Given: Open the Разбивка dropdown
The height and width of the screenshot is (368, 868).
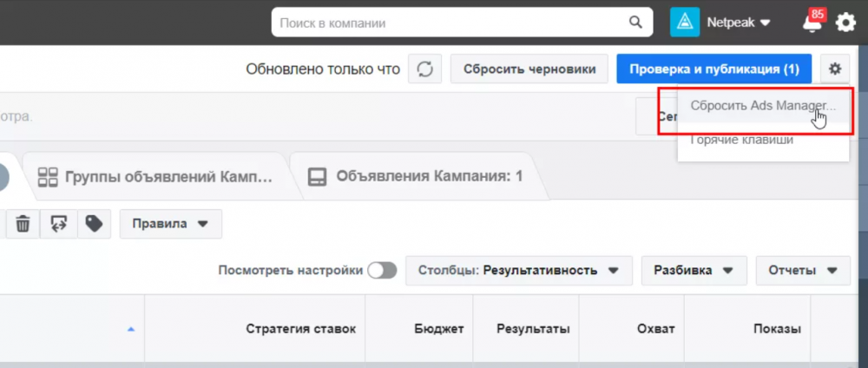Looking at the screenshot, I should (694, 271).
